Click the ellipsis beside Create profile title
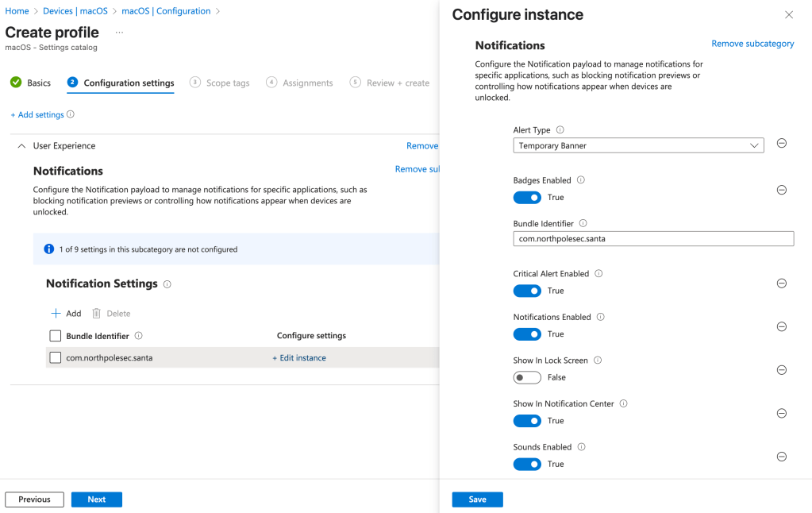This screenshot has height=513, width=812. (120, 33)
